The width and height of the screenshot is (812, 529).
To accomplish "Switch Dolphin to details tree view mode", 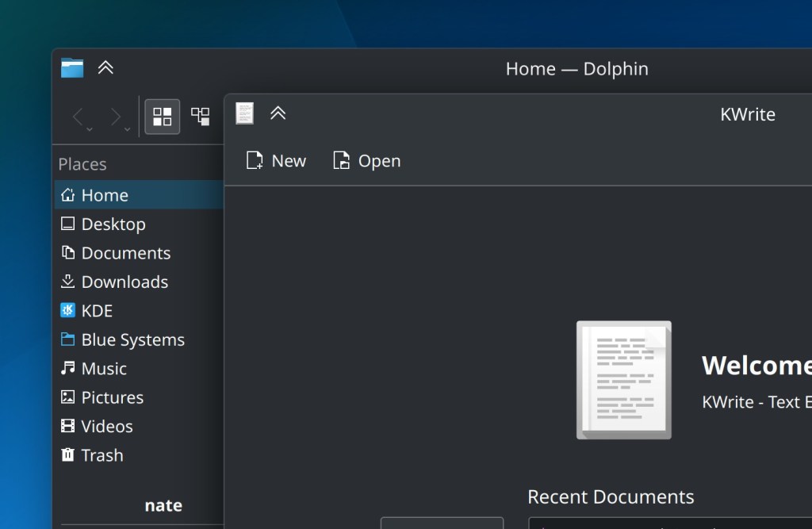I will tap(201, 117).
